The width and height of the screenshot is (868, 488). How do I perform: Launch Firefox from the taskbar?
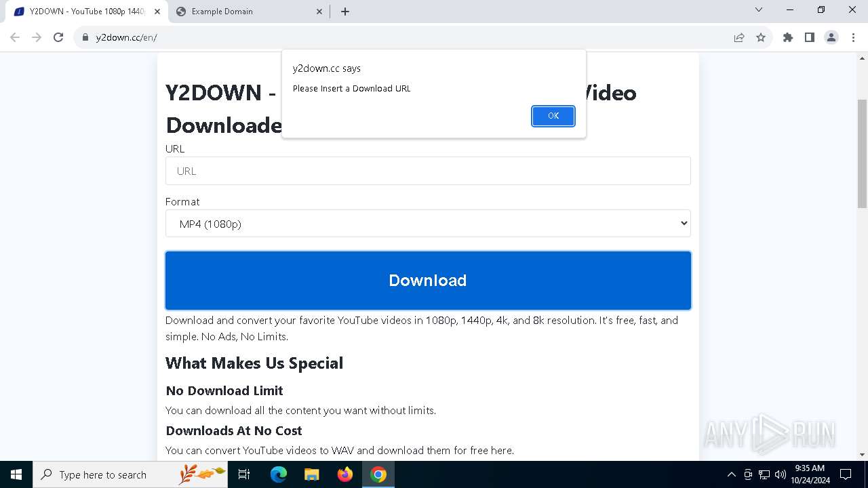[x=345, y=474]
